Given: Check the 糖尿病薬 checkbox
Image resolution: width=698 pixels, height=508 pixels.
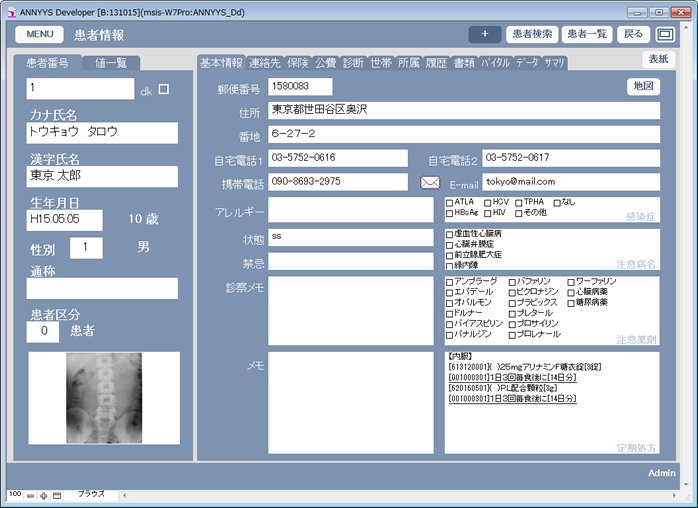Looking at the screenshot, I should (x=571, y=304).
